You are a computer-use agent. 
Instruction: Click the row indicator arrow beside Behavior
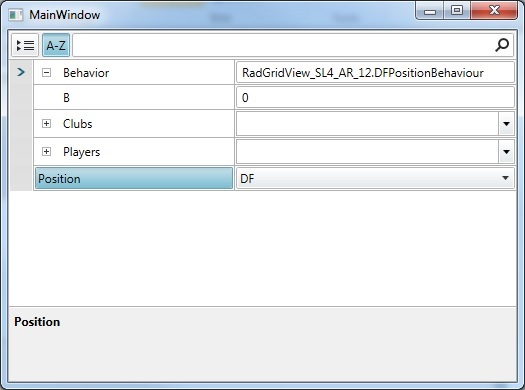(x=21, y=72)
